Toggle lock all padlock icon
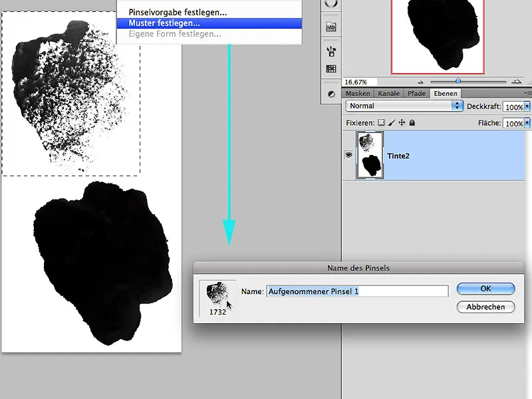The image size is (532, 399). [412, 122]
